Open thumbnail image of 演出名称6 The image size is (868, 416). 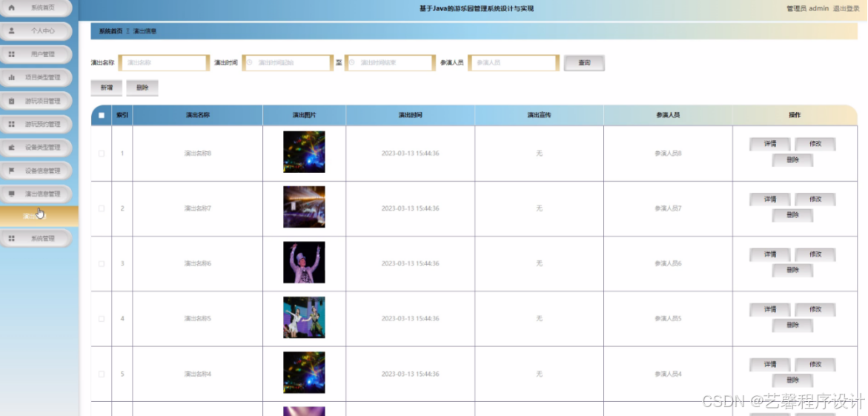click(304, 262)
